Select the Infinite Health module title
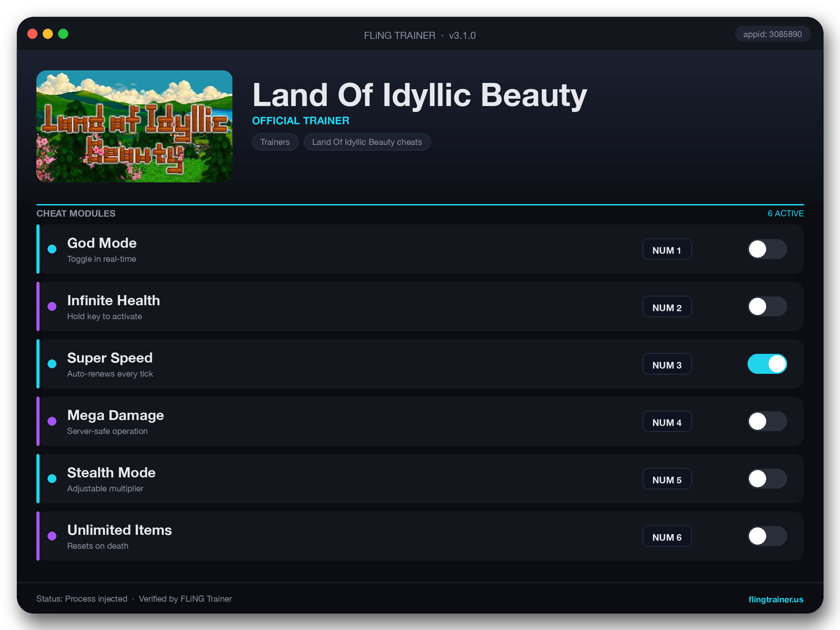Image resolution: width=840 pixels, height=630 pixels. tap(113, 300)
